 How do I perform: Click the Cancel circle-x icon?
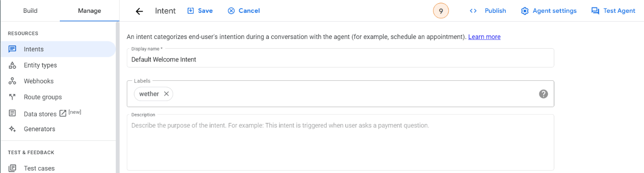pos(231,11)
